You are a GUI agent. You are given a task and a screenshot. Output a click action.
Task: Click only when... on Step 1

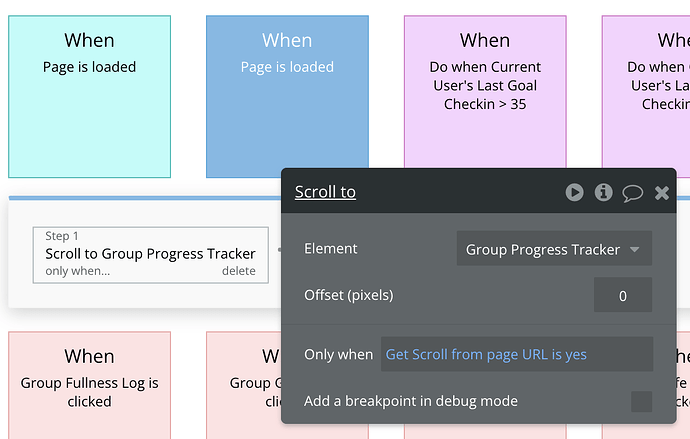(77, 271)
